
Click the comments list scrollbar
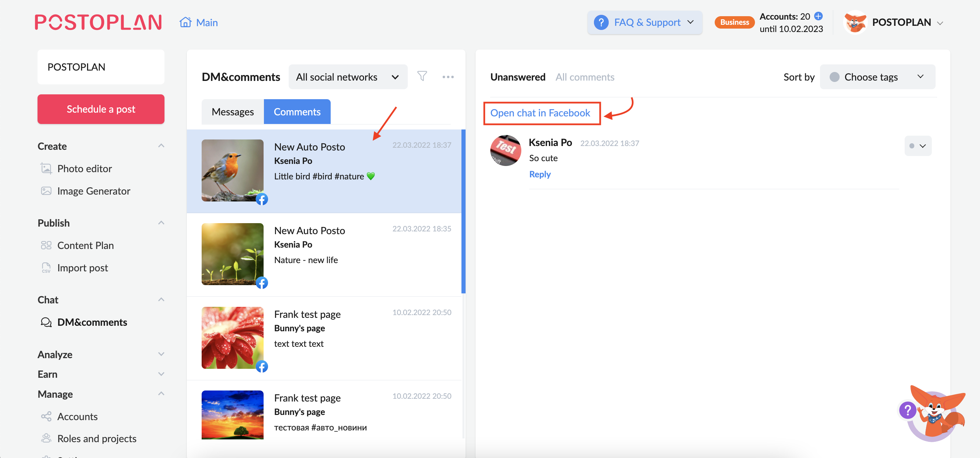coord(463,211)
